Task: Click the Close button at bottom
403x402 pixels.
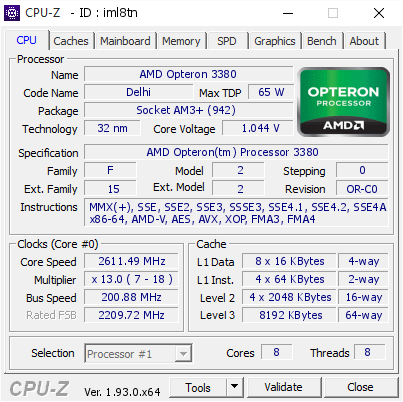Action: coord(360,387)
